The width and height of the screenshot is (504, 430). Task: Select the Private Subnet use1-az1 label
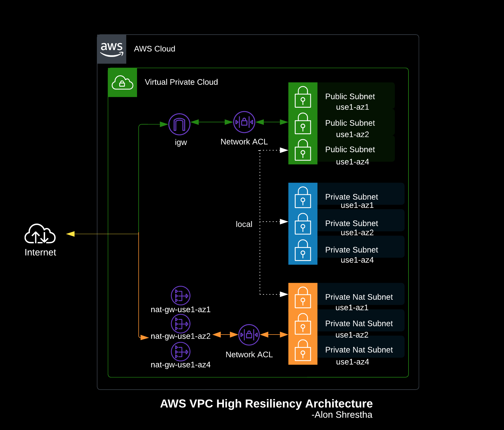352,201
